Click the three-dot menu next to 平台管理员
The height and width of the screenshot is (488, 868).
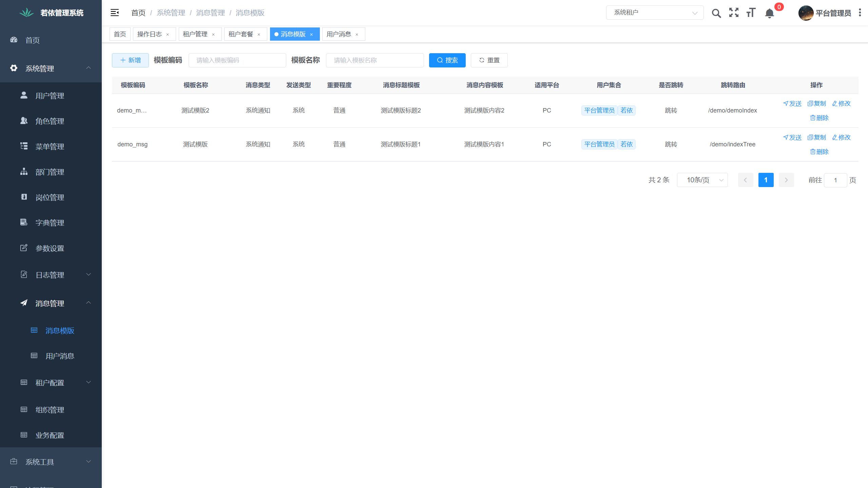coord(860,13)
